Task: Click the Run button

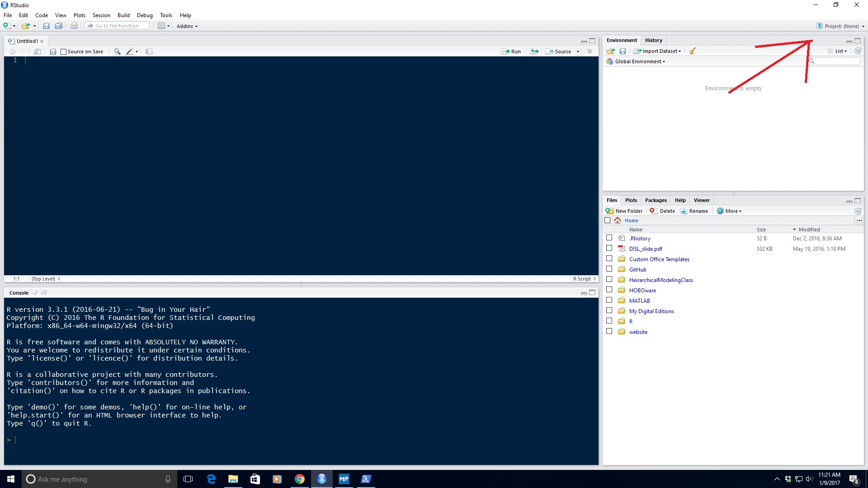Action: pos(511,52)
